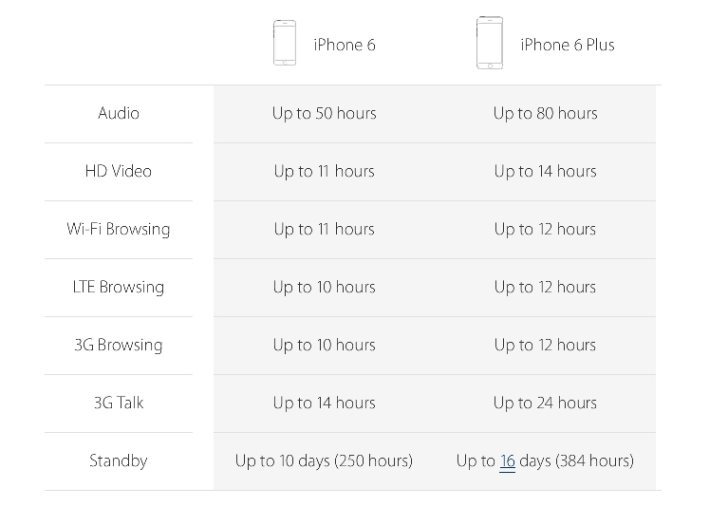Open the underlined 16 days link
This screenshot has height=507, width=728.
click(x=507, y=461)
